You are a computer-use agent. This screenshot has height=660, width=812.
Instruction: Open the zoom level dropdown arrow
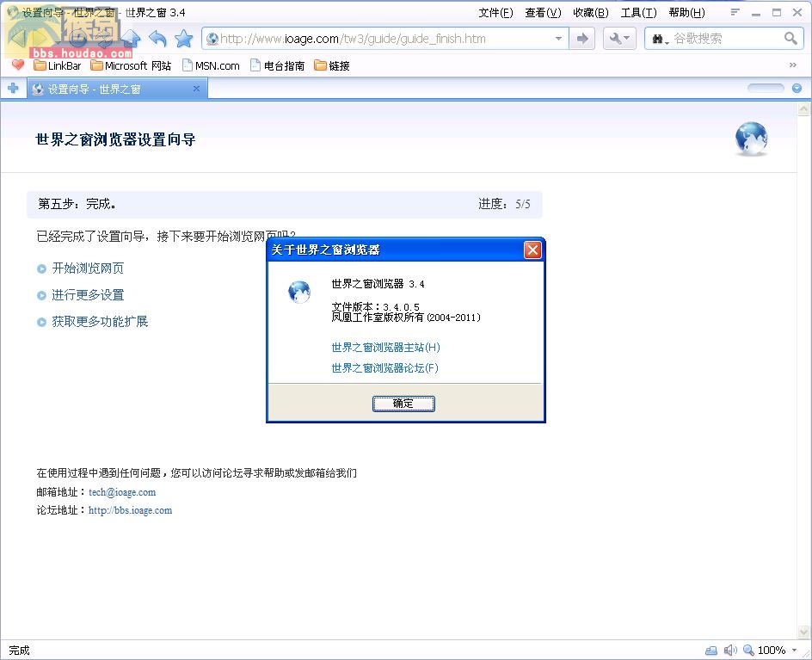pos(795,651)
